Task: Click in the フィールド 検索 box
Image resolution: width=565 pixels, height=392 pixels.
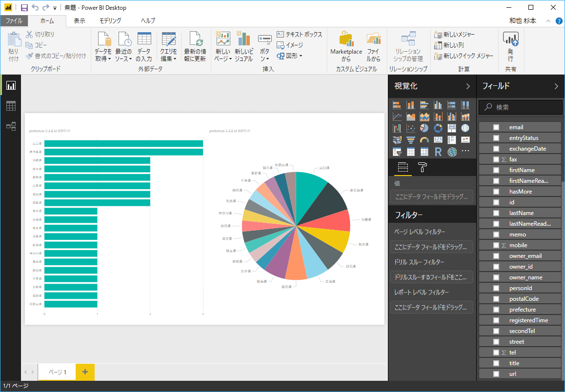Action: tap(520, 107)
